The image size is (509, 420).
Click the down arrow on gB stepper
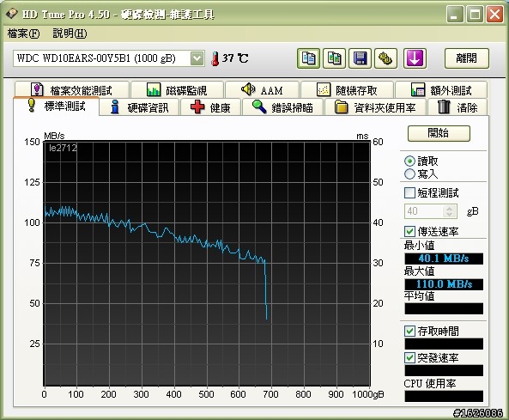click(x=449, y=215)
